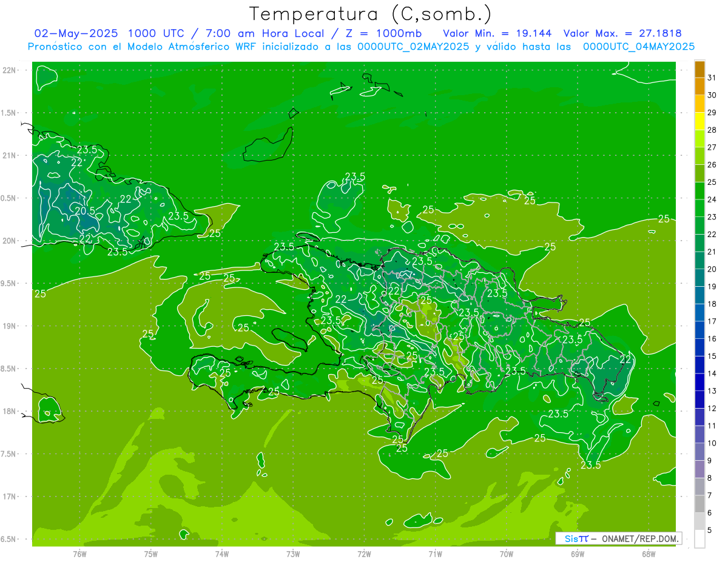Click the '6.5N' latitude axis label
Image resolution: width=728 pixels, height=562 pixels.
pos(9,539)
